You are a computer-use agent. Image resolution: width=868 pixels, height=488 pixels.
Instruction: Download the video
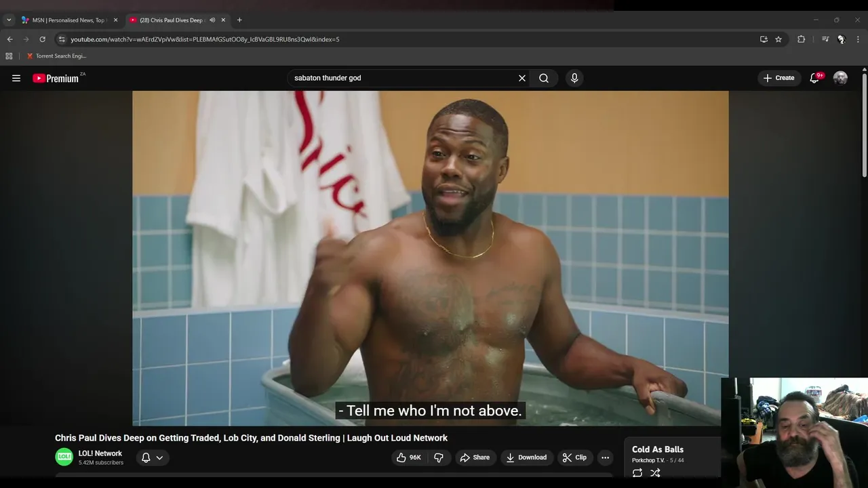526,457
